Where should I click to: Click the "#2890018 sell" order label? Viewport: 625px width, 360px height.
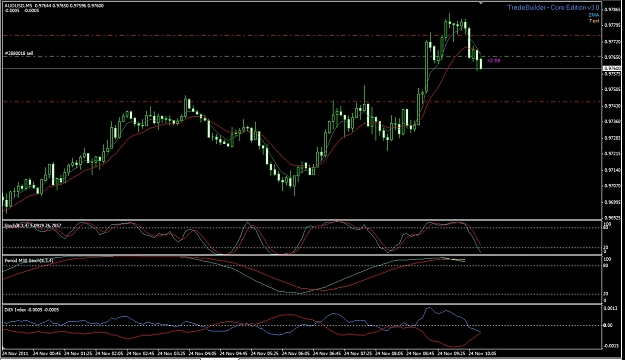(x=19, y=53)
